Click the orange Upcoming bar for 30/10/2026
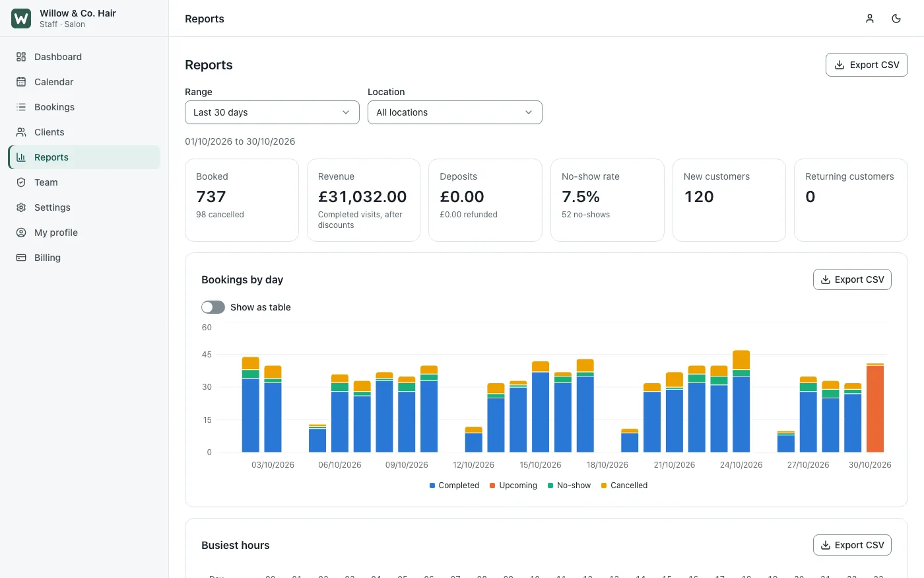The image size is (924, 578). pyautogui.click(x=875, y=409)
